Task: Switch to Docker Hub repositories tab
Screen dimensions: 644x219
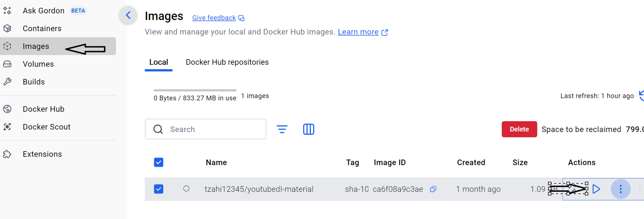Action: tap(227, 62)
